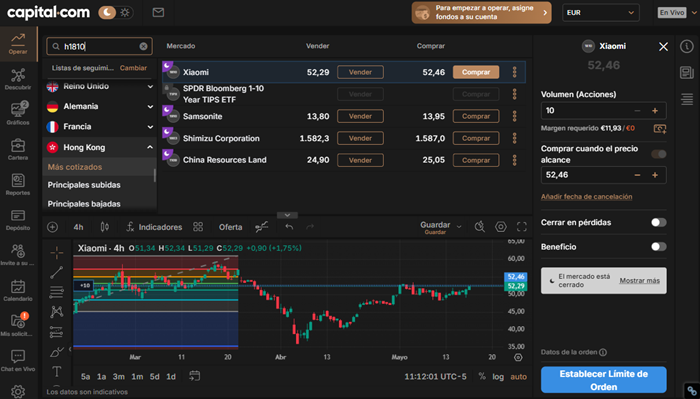Open the Cartera portfolio section
This screenshot has height=399, width=700.
click(18, 149)
